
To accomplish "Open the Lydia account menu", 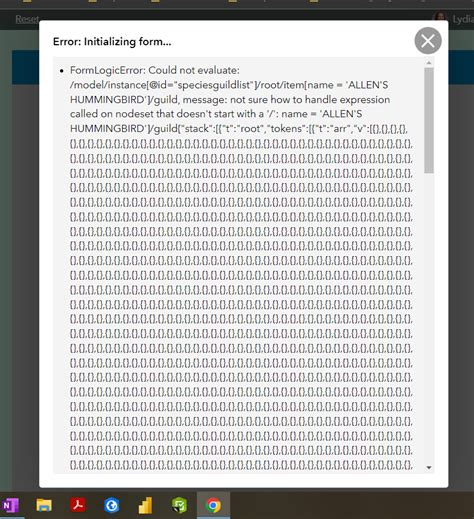I will [x=463, y=19].
